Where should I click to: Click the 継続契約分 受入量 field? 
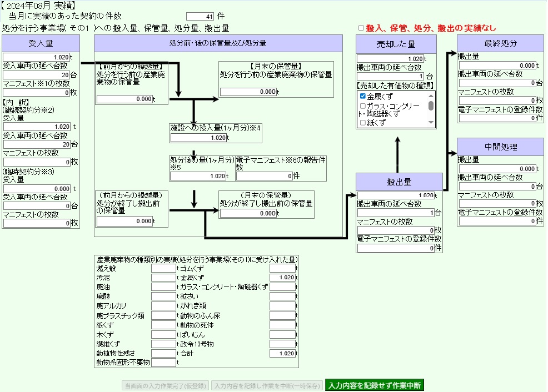point(37,127)
